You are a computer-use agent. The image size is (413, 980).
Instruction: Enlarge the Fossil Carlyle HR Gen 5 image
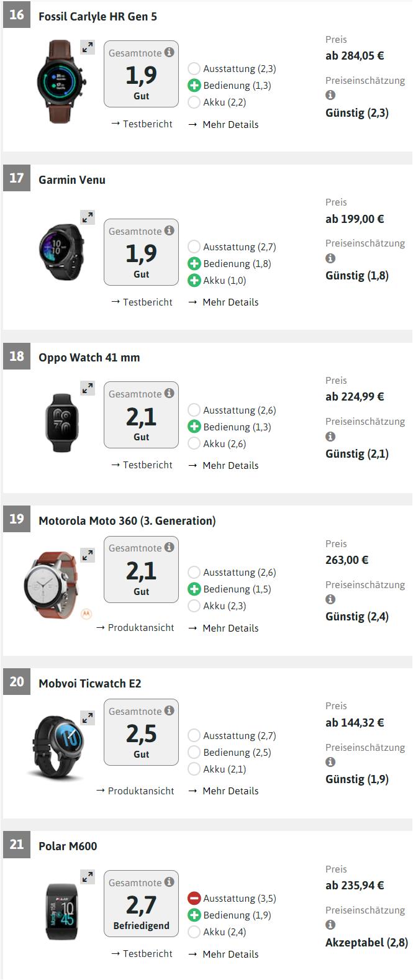point(88,47)
